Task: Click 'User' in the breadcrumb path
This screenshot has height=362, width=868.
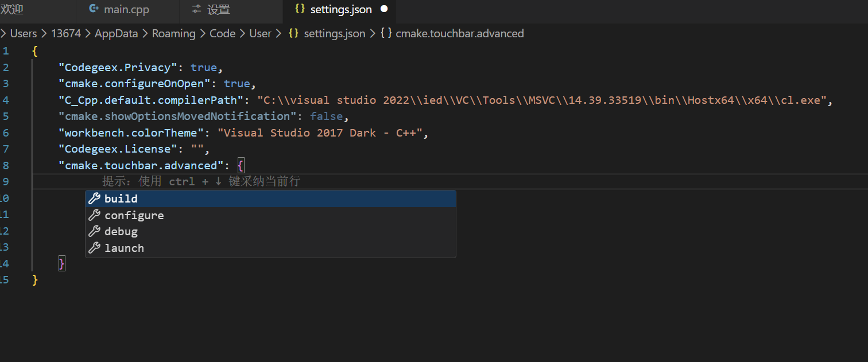Action: coord(260,33)
